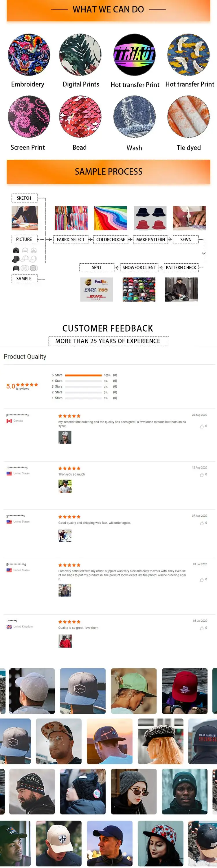
Task: Click the Bead sequin sample circle
Action: (80, 117)
